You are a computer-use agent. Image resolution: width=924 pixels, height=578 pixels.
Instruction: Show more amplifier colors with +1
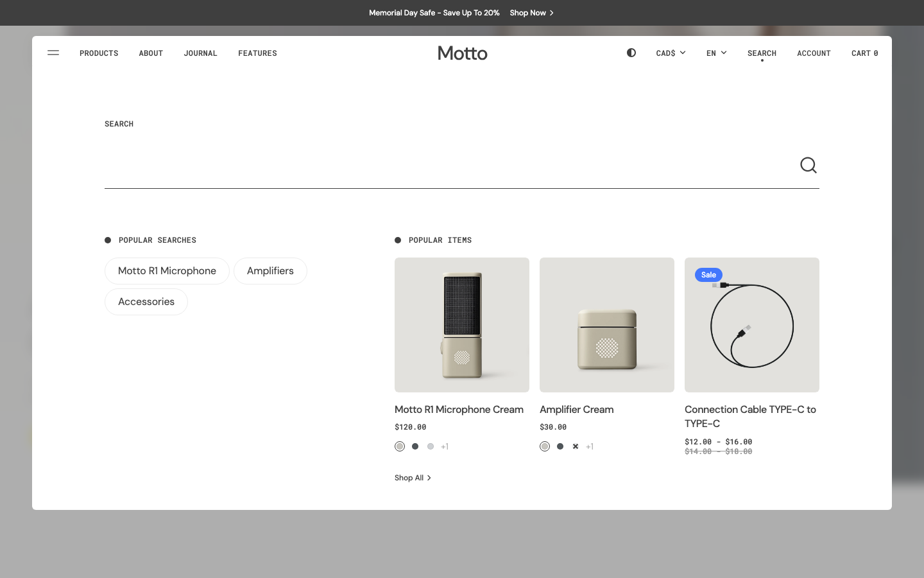[x=590, y=446]
